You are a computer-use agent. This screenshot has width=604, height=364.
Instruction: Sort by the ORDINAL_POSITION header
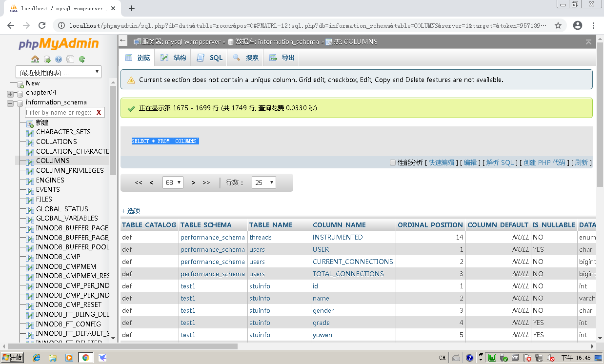pos(430,225)
